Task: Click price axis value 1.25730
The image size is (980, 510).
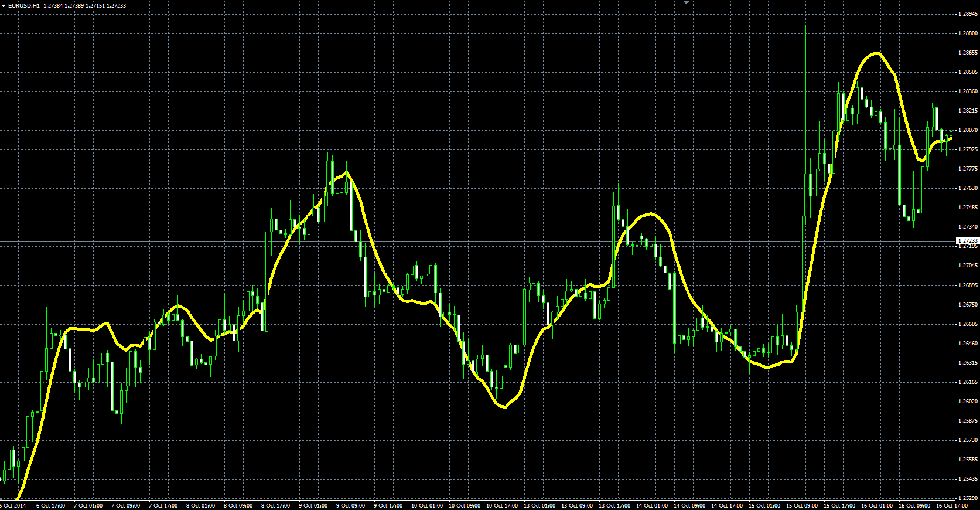Action: 968,440
